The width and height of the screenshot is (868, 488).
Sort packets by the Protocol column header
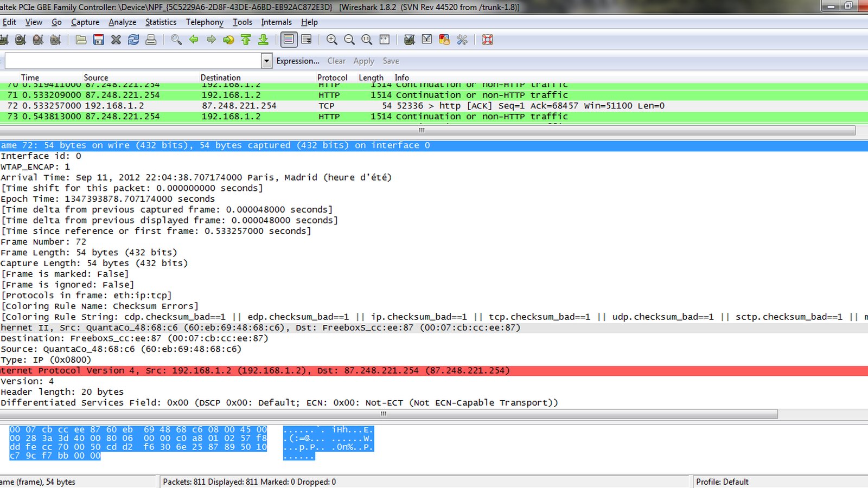[x=332, y=78]
